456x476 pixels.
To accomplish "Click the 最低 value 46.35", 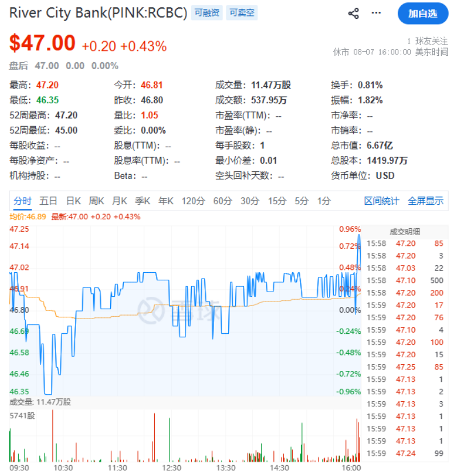I will (47, 100).
